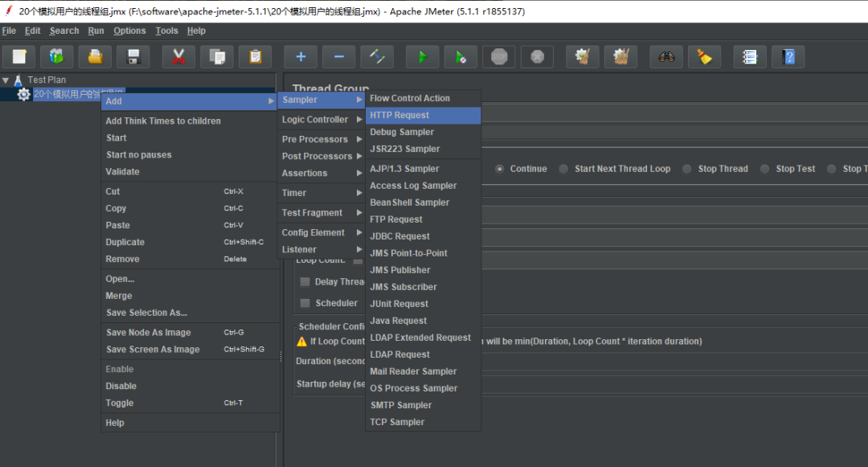
Task: Select Disable in the context menu
Action: (x=190, y=386)
